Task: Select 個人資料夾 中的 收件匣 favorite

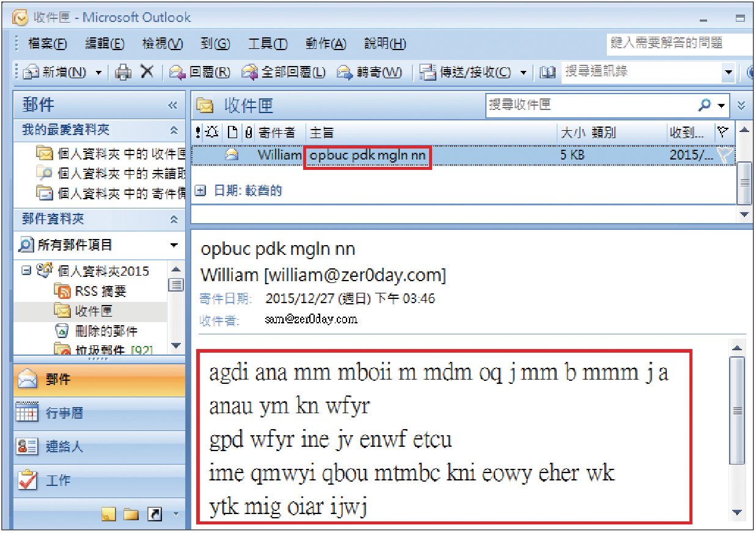Action: [111, 153]
